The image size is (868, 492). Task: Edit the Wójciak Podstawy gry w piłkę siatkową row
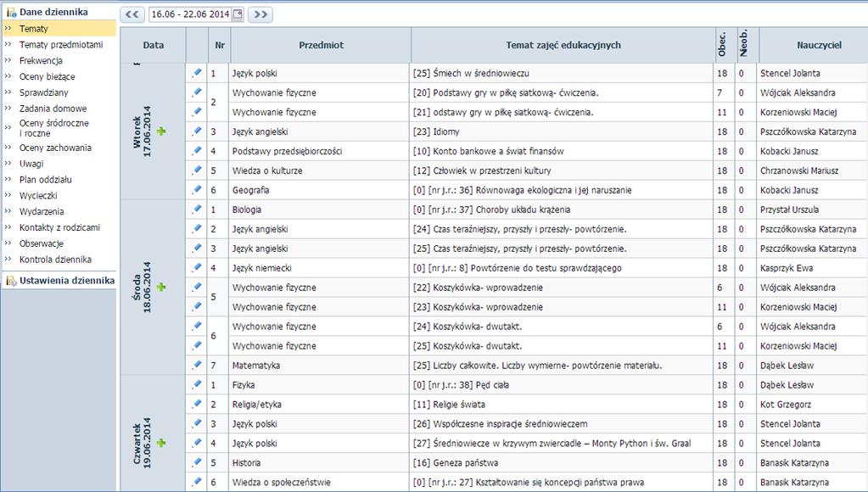tap(197, 92)
